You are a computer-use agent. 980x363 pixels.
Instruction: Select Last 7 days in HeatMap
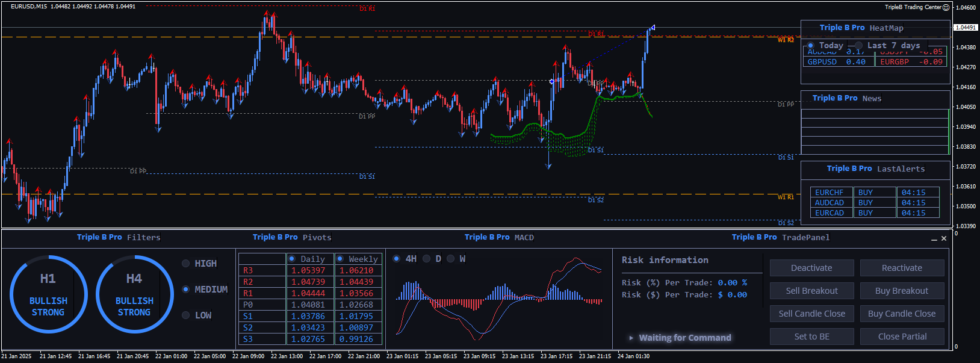(859, 46)
